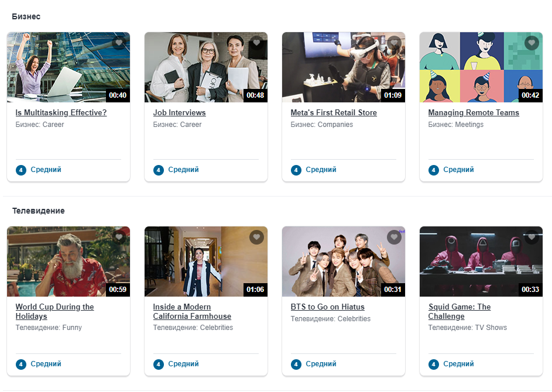552x392 pixels.
Task: Open Inside a Modern California Farmhouse link
Action: (192, 311)
